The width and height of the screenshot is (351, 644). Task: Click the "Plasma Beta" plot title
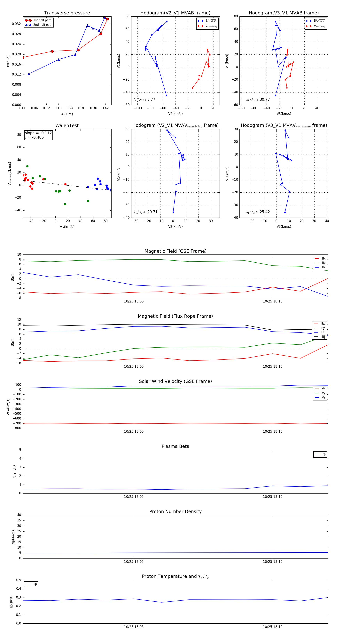click(x=175, y=446)
